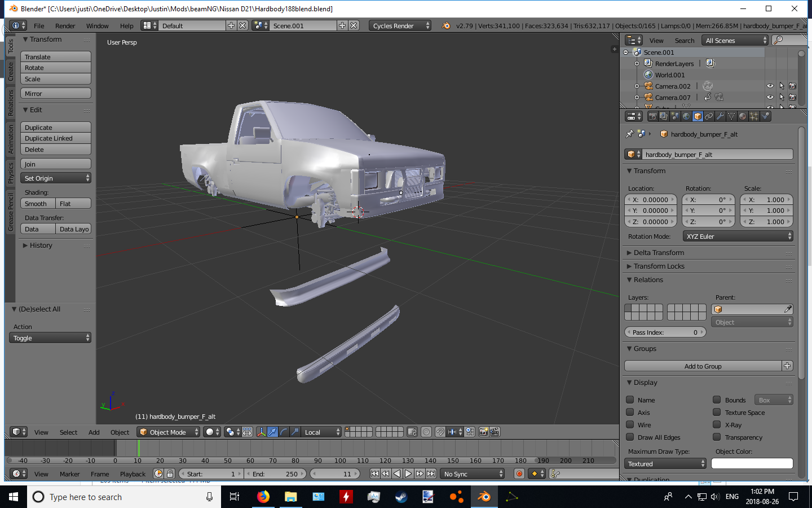Open the Particles properties tab icon
Screen dimensions: 812x508
point(754,116)
